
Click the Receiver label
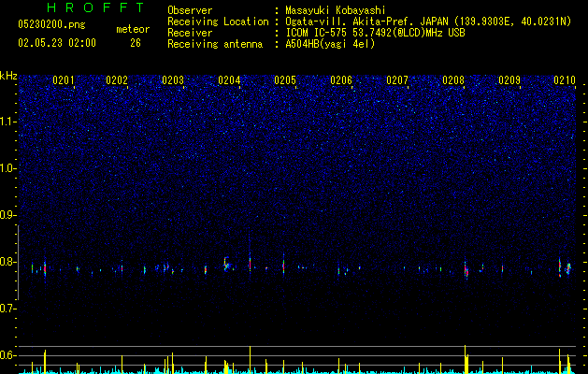(190, 33)
